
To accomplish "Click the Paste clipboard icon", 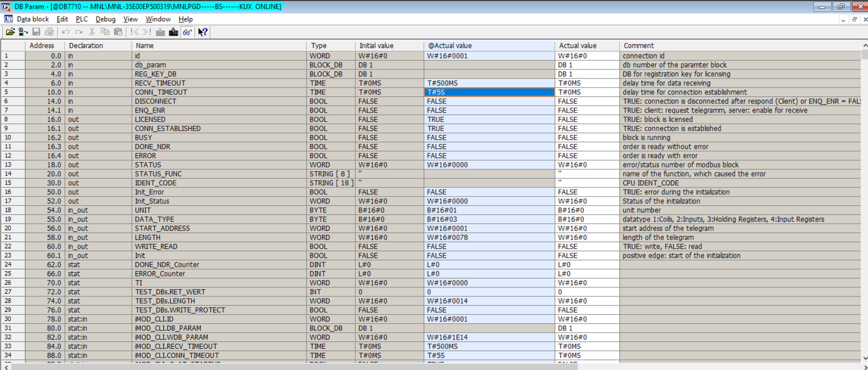I will click(118, 32).
